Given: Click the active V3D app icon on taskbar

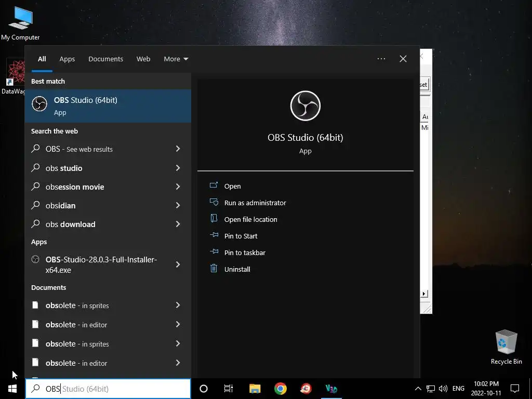Looking at the screenshot, I should tap(331, 389).
